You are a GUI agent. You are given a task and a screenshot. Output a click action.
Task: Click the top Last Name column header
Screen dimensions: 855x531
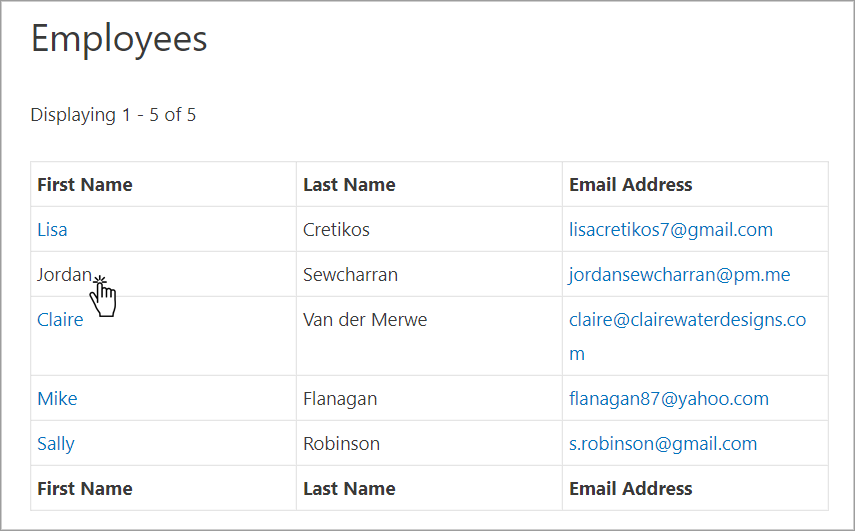coord(349,185)
